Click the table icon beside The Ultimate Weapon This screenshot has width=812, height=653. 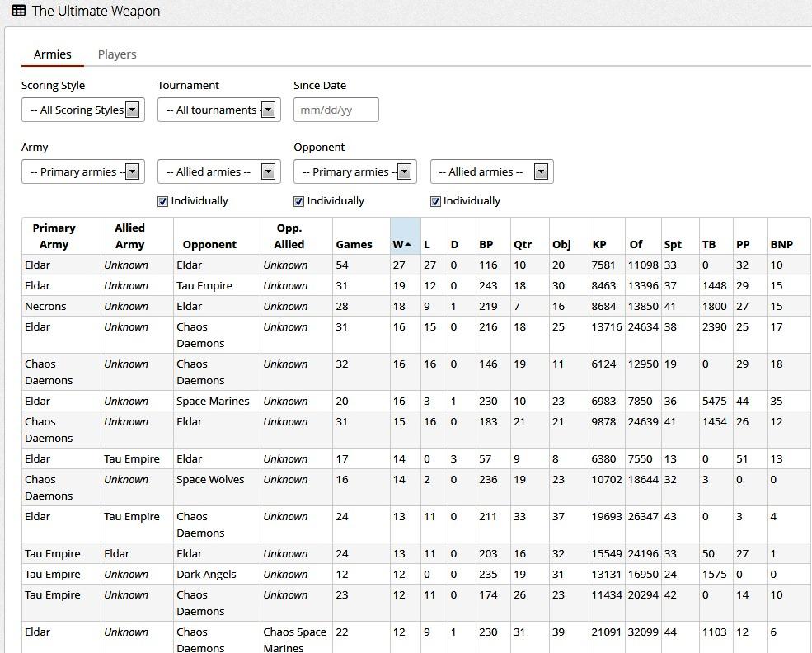pyautogui.click(x=19, y=11)
